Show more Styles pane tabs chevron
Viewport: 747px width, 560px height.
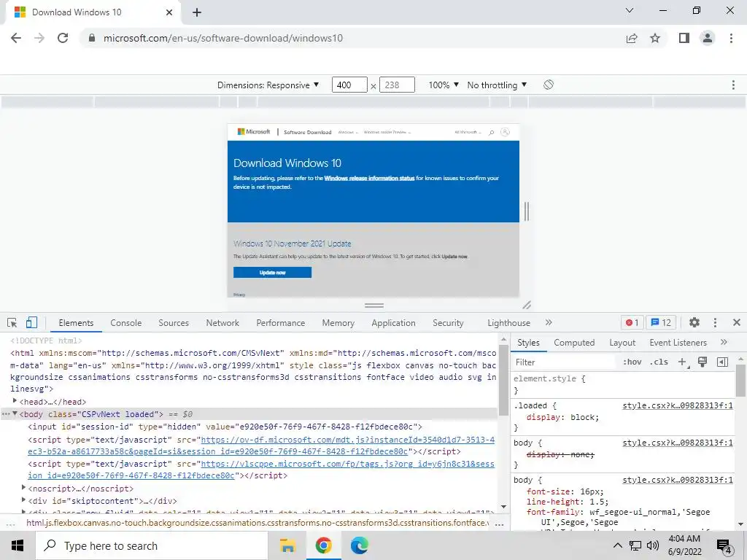[724, 343]
